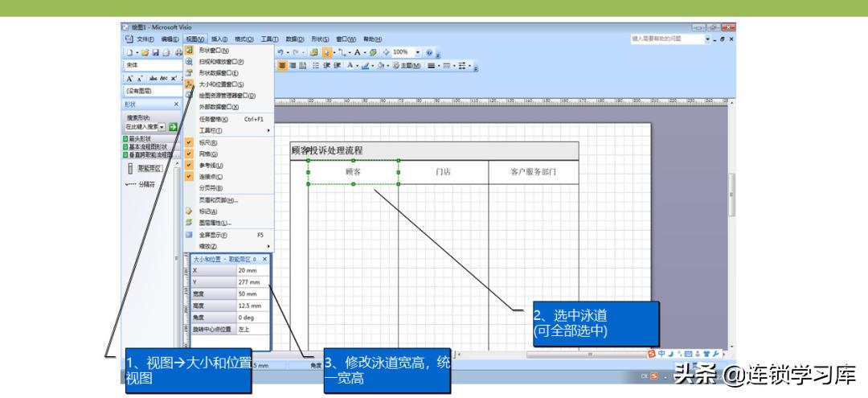Open the 工具(T) menu

(269, 39)
